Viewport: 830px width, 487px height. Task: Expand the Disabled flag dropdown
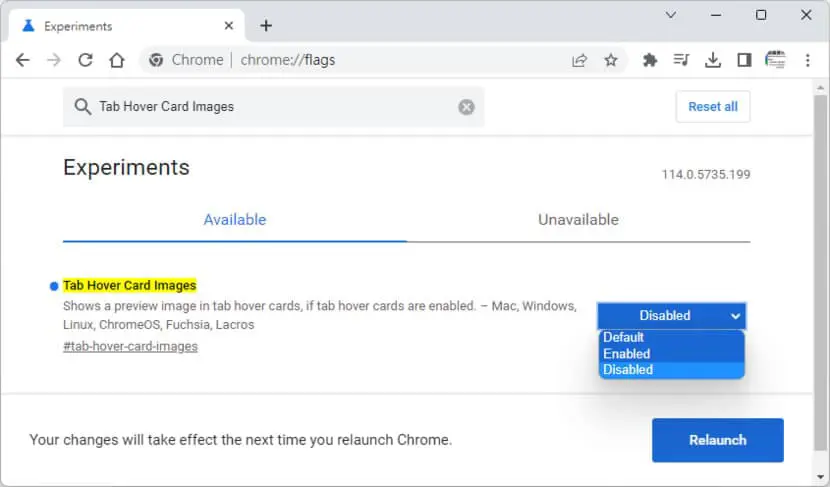tap(672, 315)
